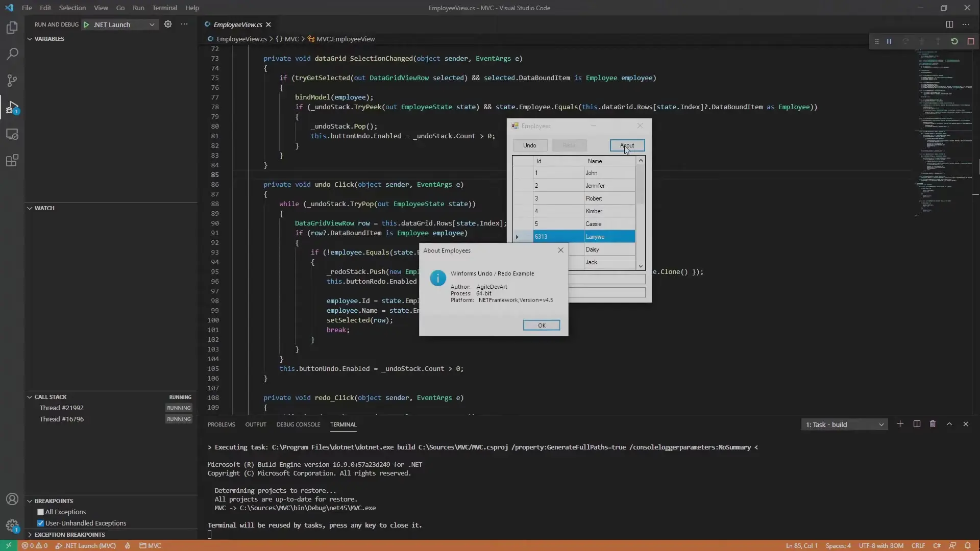Screen dimensions: 980x551
Task: Enable All Exceptions breakpoint
Action: tap(40, 512)
